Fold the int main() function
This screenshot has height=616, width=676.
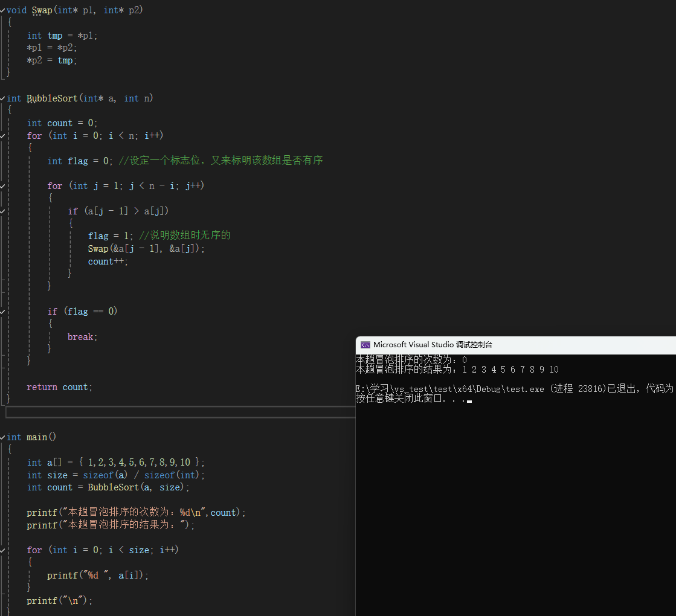(x=2, y=437)
